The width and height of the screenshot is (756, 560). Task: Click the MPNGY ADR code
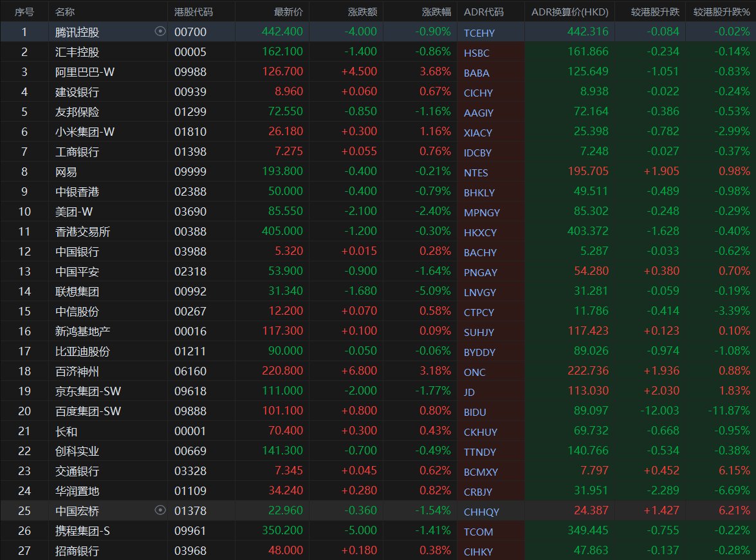[x=482, y=212]
